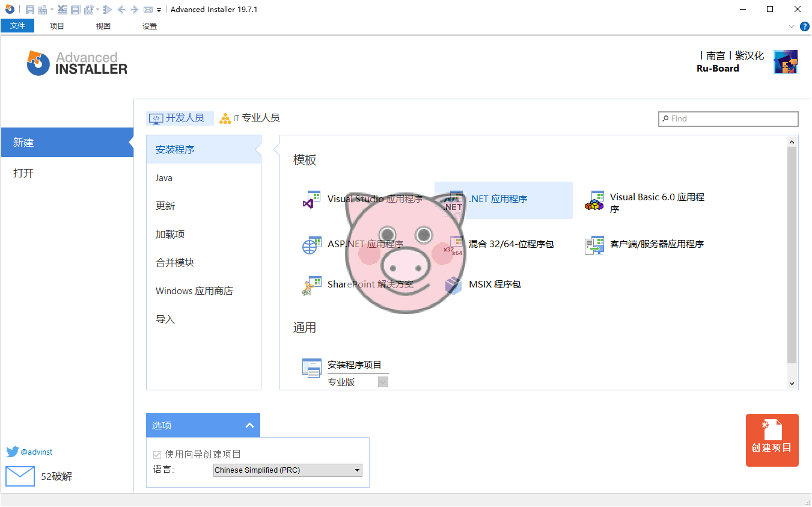Click the 52破解 link text
Image resolution: width=812 pixels, height=507 pixels.
(56, 476)
